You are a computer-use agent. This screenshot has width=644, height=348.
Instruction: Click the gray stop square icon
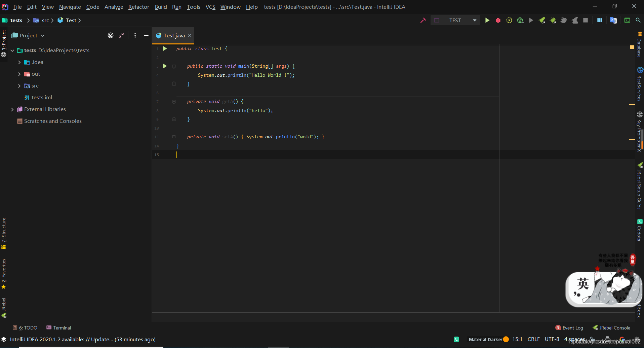(x=586, y=20)
